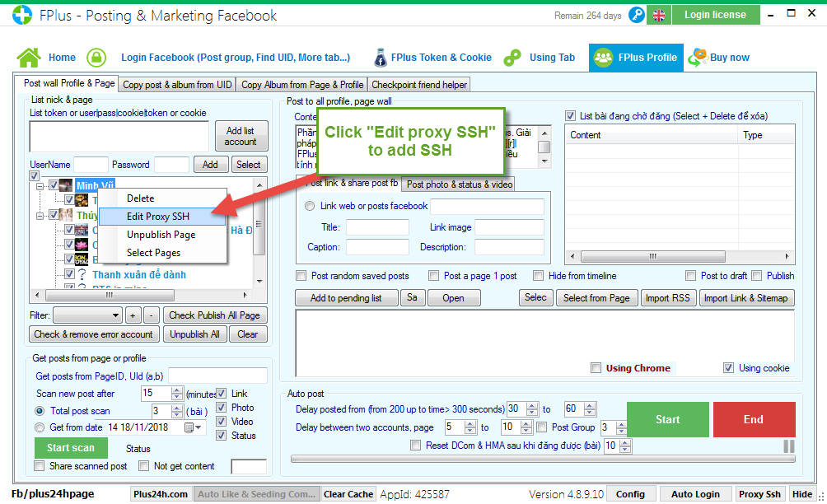Choose Select Pages from context menu
Screen dimensions: 827x504
(153, 253)
